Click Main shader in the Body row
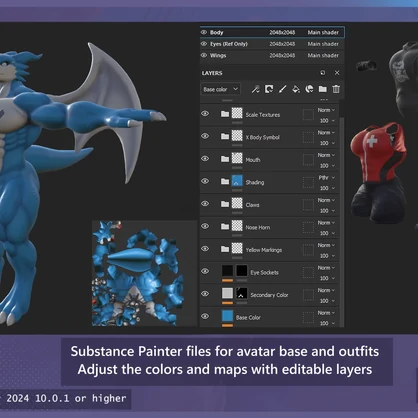Image resolution: width=418 pixels, height=418 pixels. [x=323, y=32]
